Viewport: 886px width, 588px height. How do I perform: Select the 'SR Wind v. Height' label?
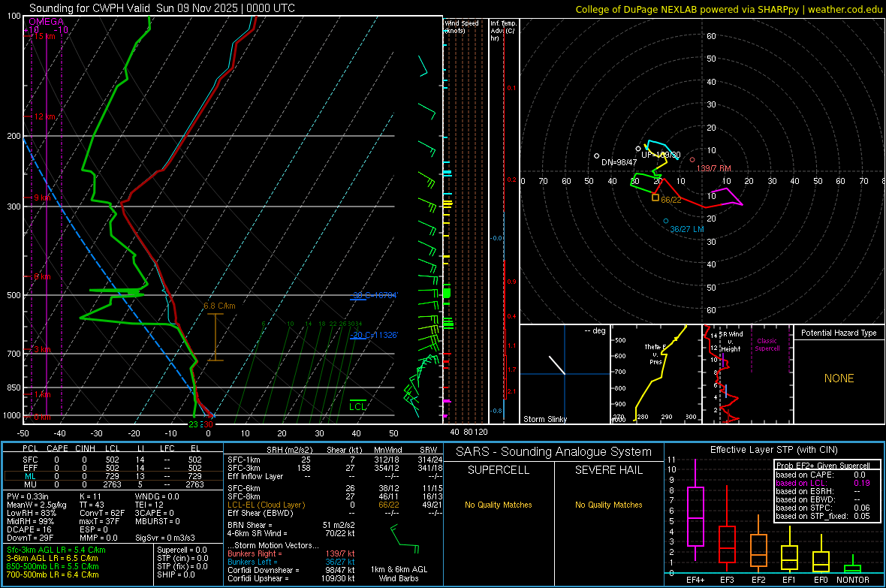click(x=731, y=342)
